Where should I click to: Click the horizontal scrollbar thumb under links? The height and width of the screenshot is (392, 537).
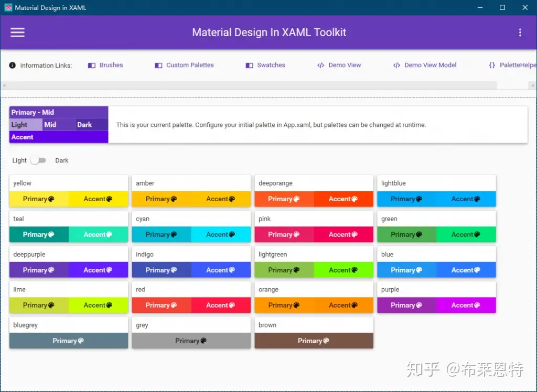[x=252, y=85]
